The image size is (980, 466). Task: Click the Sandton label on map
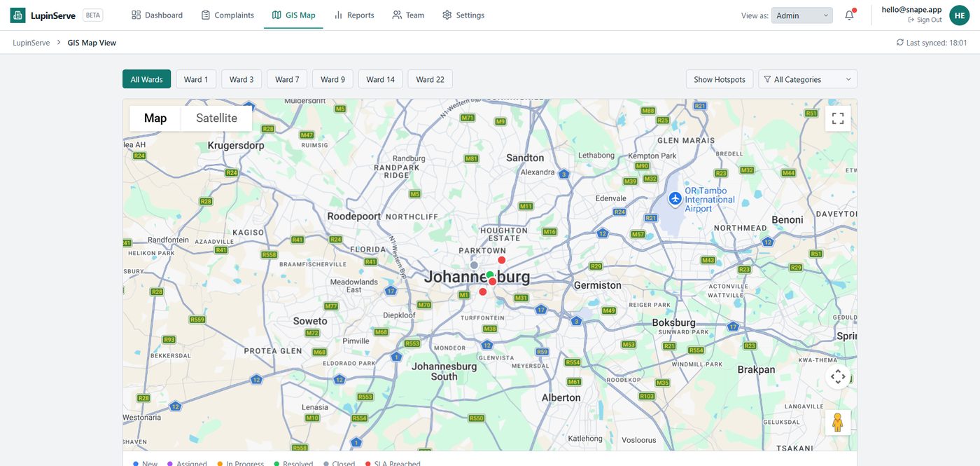click(525, 158)
